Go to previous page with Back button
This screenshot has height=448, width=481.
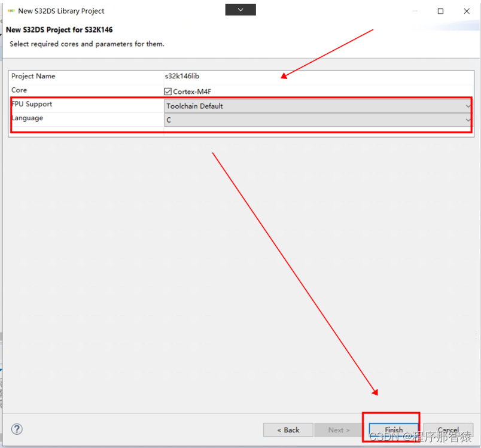coord(288,430)
